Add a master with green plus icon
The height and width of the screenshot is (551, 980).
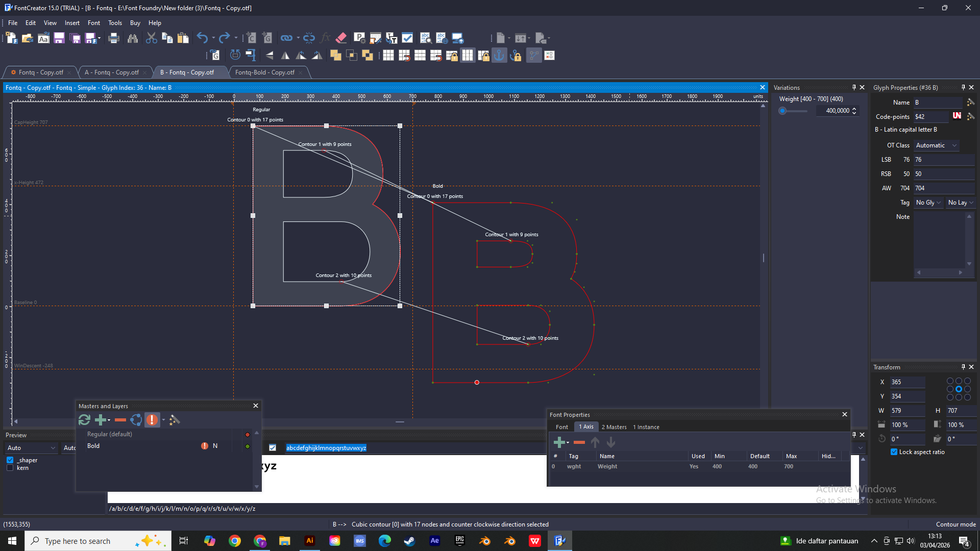[101, 420]
